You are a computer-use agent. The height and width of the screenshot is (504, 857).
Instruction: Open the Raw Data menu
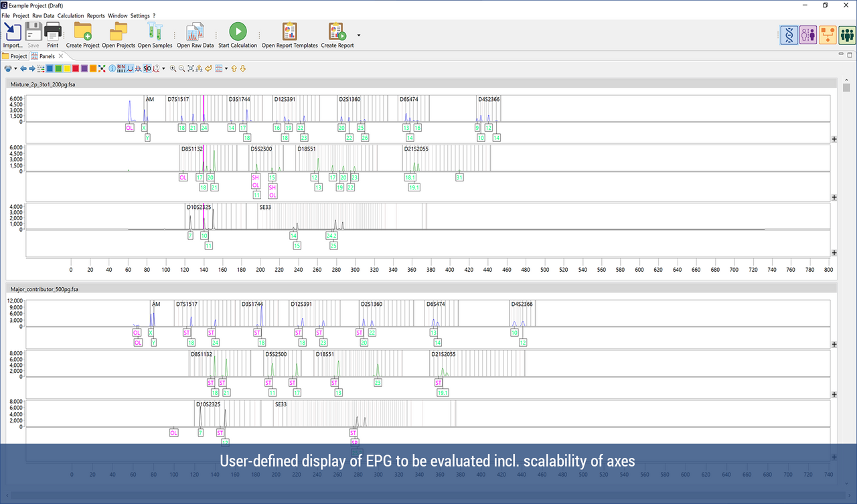pyautogui.click(x=44, y=15)
